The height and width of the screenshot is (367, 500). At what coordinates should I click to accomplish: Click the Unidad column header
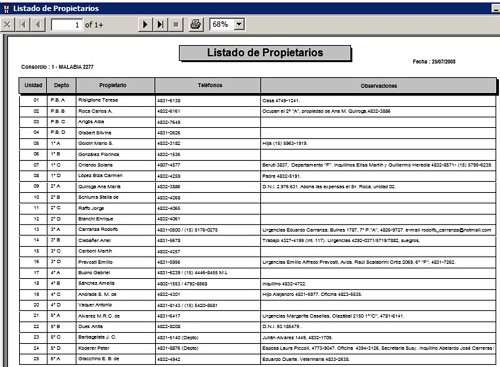pos(33,85)
